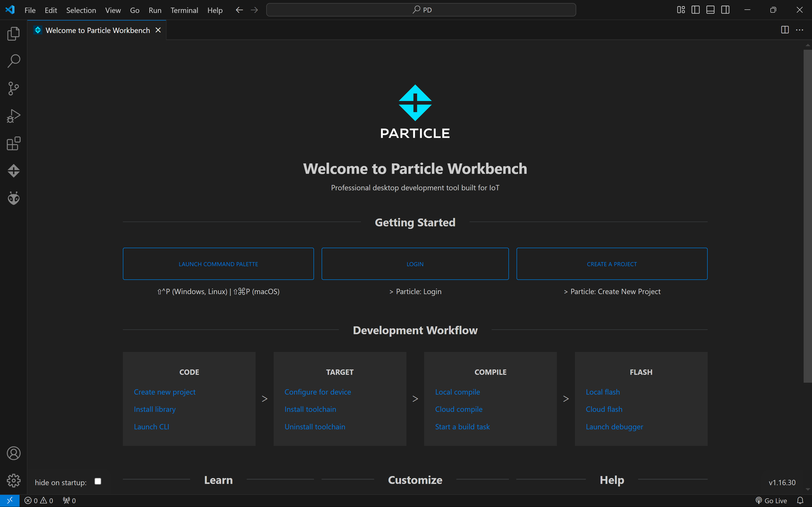
Task: Open the Extensions view
Action: (13, 144)
